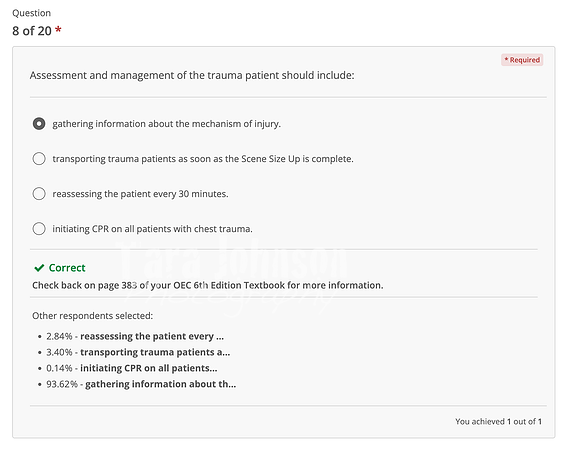Click the red Required badge
Image resolution: width=571 pixels, height=450 pixels.
point(522,60)
